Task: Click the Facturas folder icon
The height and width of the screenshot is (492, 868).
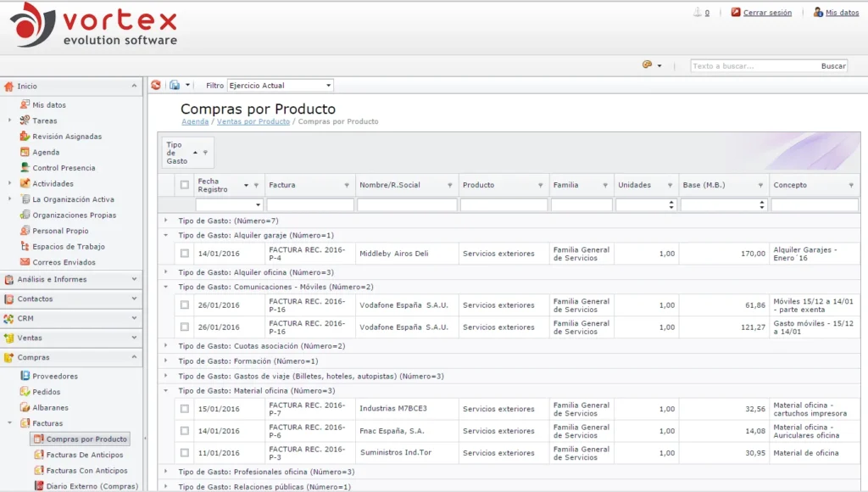Action: [25, 423]
